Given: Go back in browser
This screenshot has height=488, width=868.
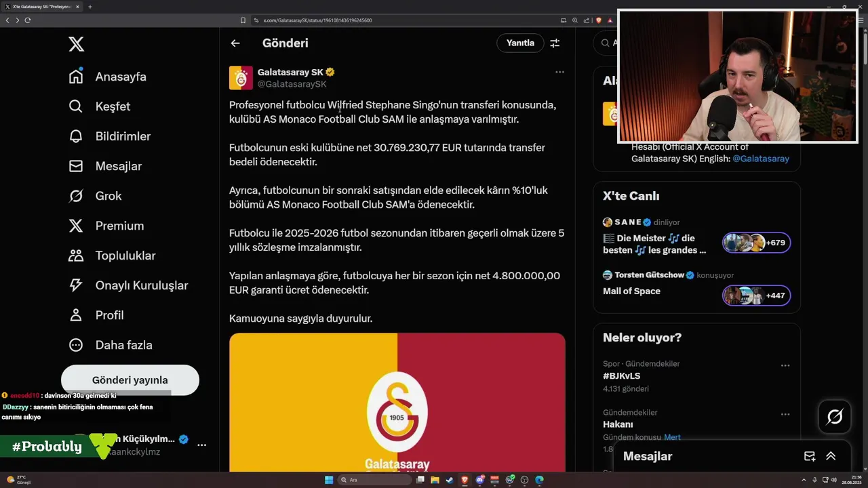Looking at the screenshot, I should pyautogui.click(x=7, y=20).
